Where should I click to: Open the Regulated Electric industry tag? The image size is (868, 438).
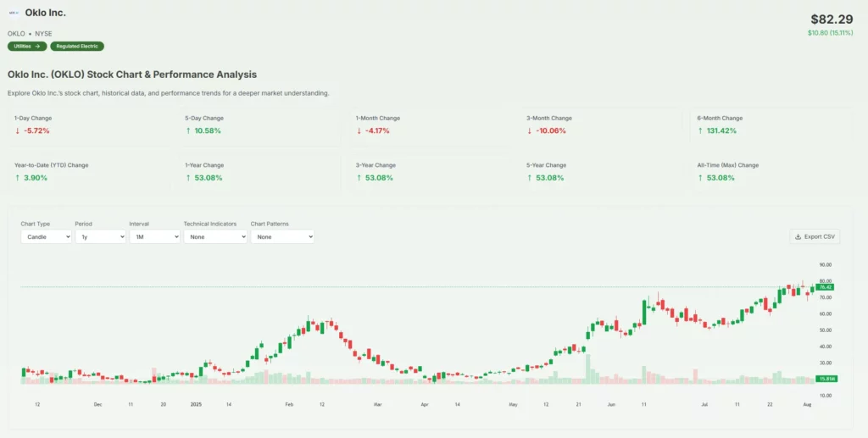[x=77, y=46]
